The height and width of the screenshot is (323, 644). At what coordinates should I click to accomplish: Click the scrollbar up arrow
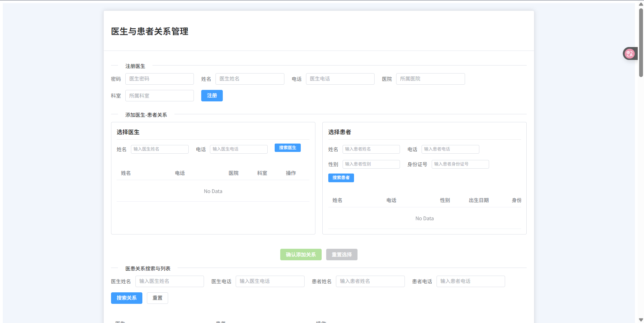click(641, 4)
